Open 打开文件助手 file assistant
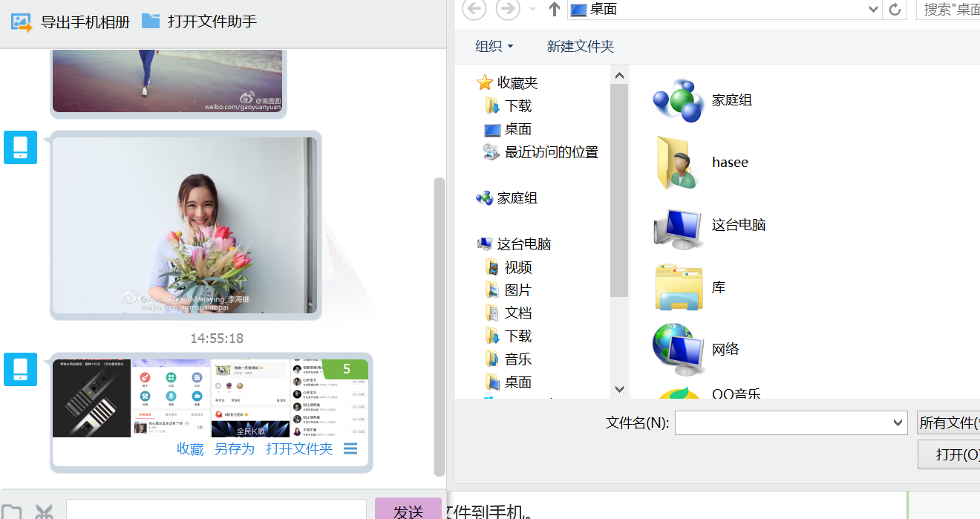This screenshot has width=980, height=519. coord(199,22)
